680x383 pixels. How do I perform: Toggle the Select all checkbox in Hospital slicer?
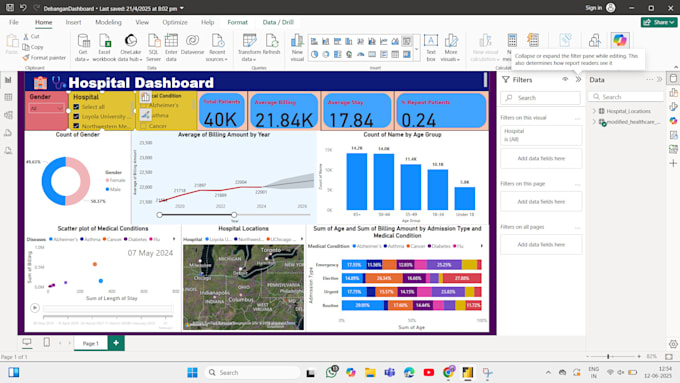click(76, 107)
